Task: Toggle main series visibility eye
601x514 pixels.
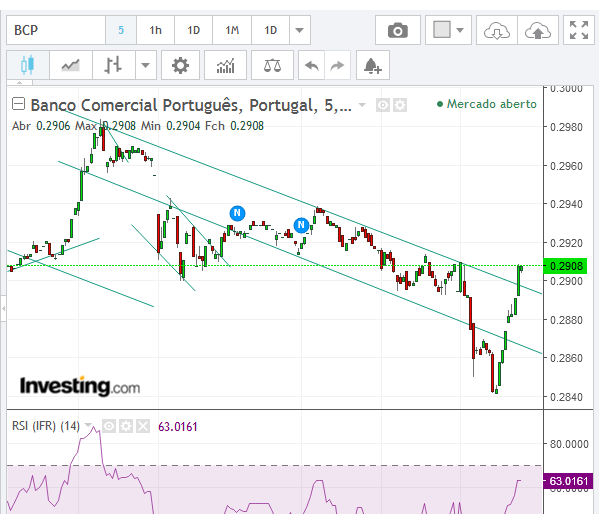Action: point(383,105)
